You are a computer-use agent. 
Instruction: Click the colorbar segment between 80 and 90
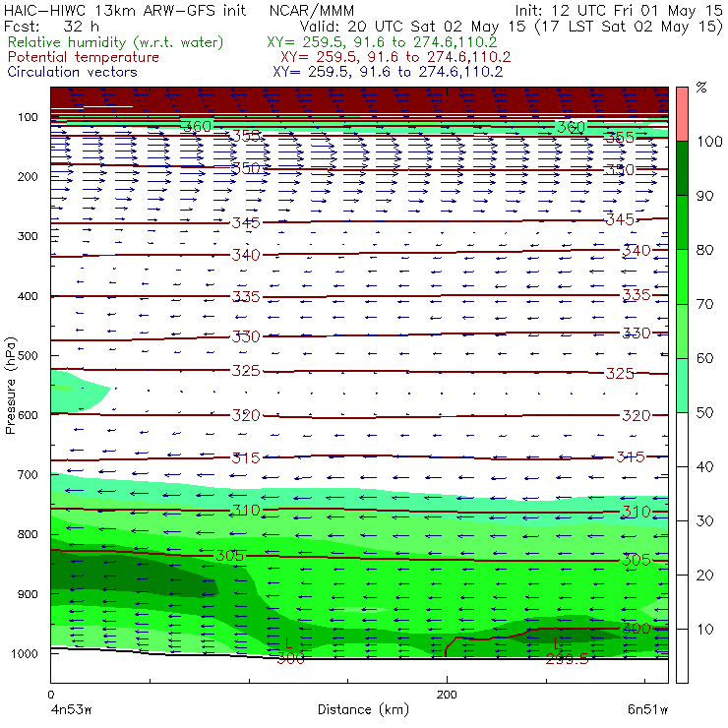(x=682, y=222)
